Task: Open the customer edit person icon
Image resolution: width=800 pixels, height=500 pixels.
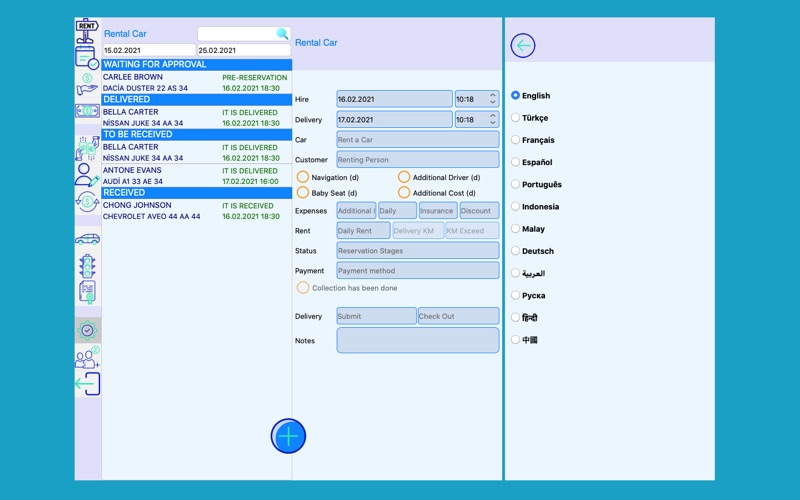Action: 87,175
